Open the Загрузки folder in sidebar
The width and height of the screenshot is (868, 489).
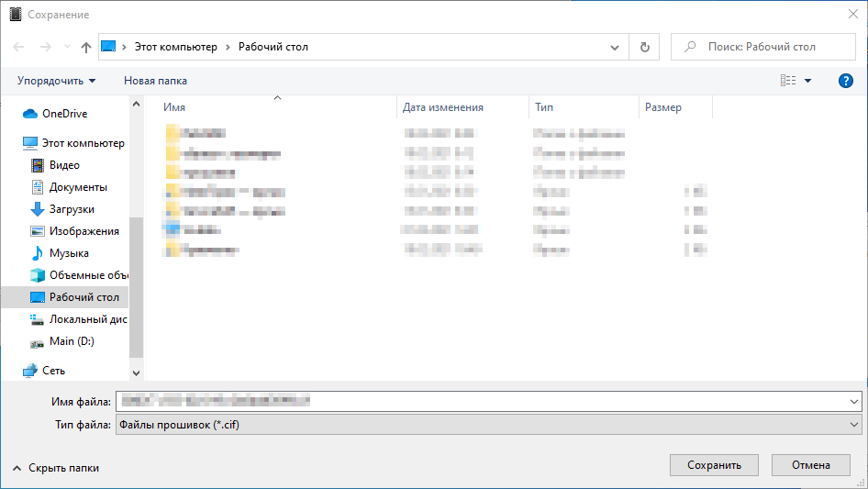coord(72,209)
